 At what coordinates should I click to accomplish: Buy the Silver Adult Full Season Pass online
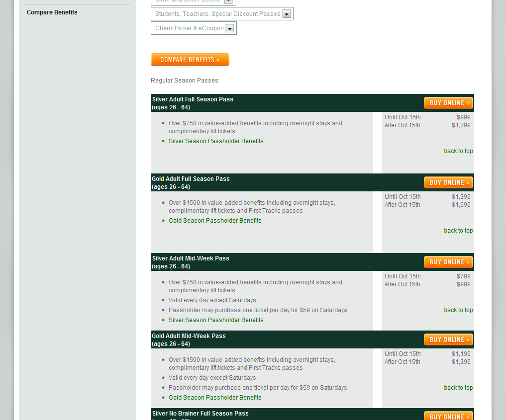pos(448,103)
